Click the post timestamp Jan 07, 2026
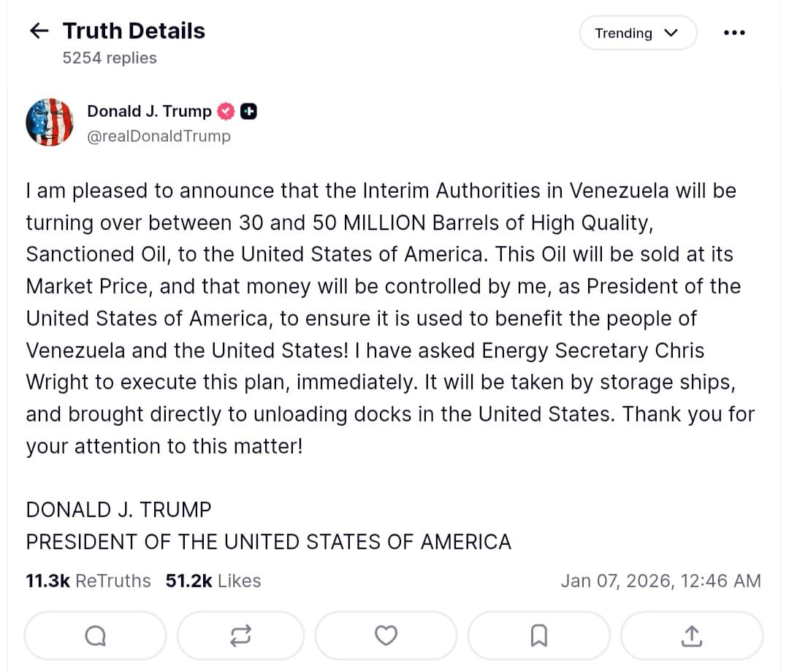The height and width of the screenshot is (672, 789). click(660, 581)
